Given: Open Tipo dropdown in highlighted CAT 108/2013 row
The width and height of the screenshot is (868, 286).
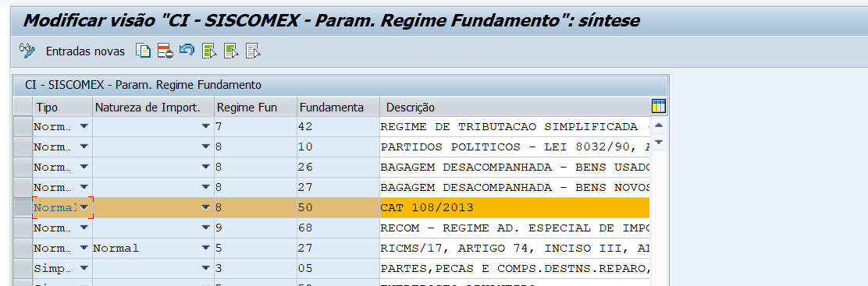Looking at the screenshot, I should [84, 207].
